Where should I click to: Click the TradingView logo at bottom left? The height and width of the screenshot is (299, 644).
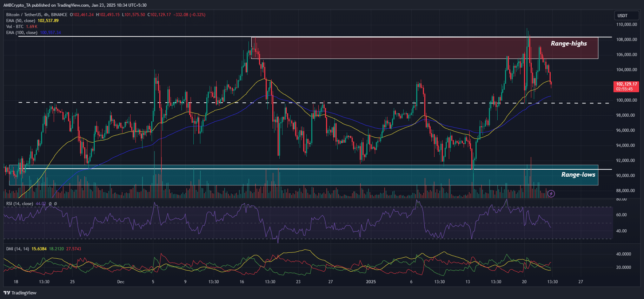(x=20, y=293)
